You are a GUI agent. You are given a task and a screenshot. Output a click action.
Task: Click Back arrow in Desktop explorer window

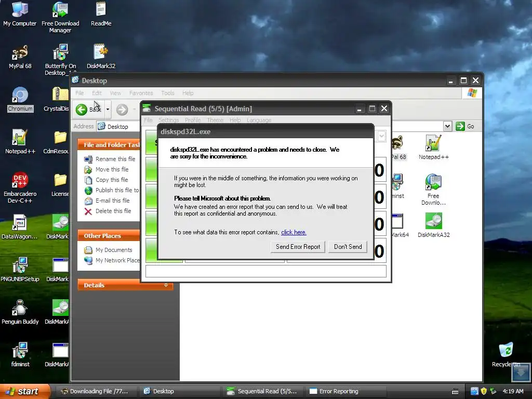89,109
